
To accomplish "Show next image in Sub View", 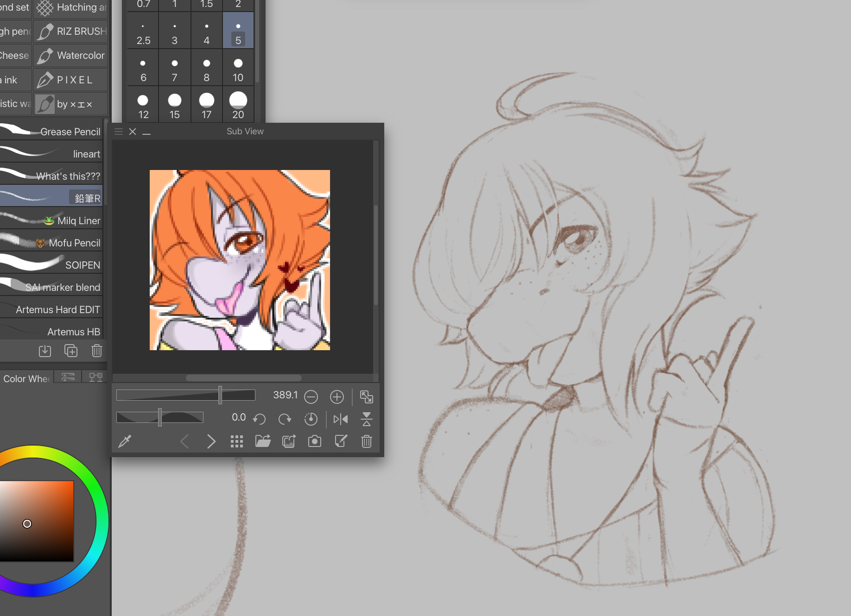I will (211, 441).
